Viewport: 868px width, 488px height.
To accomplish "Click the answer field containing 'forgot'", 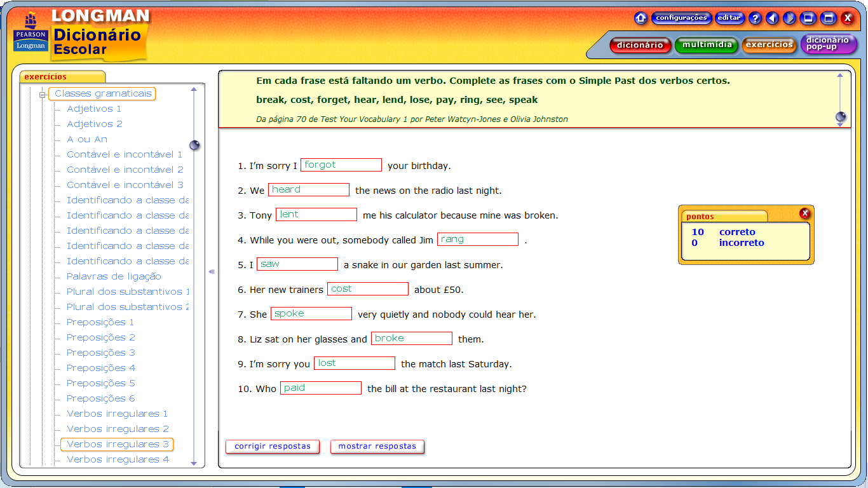I will click(x=341, y=165).
